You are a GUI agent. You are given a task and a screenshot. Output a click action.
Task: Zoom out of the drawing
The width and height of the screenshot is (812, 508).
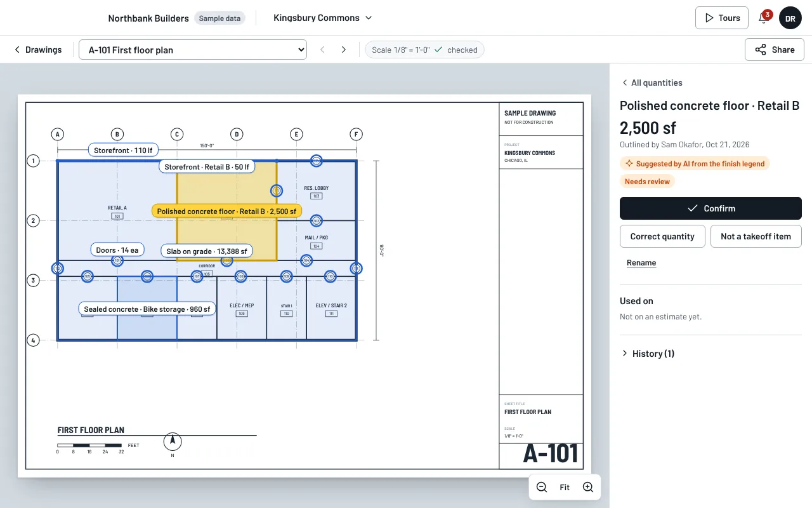(x=542, y=487)
